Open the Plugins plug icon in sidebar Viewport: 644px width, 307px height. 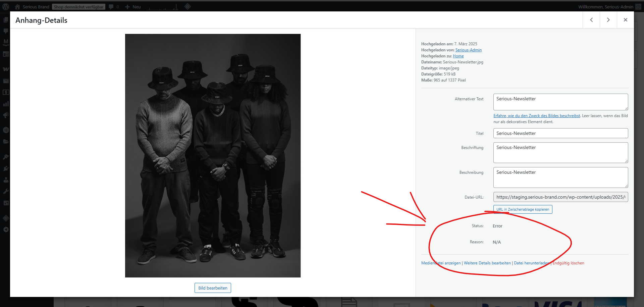(x=6, y=168)
